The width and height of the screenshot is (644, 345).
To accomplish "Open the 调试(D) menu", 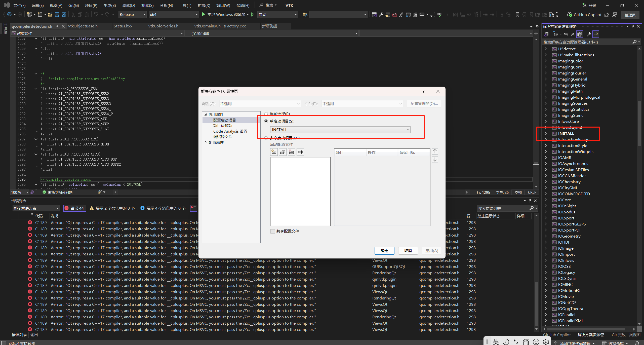I will pos(128,5).
